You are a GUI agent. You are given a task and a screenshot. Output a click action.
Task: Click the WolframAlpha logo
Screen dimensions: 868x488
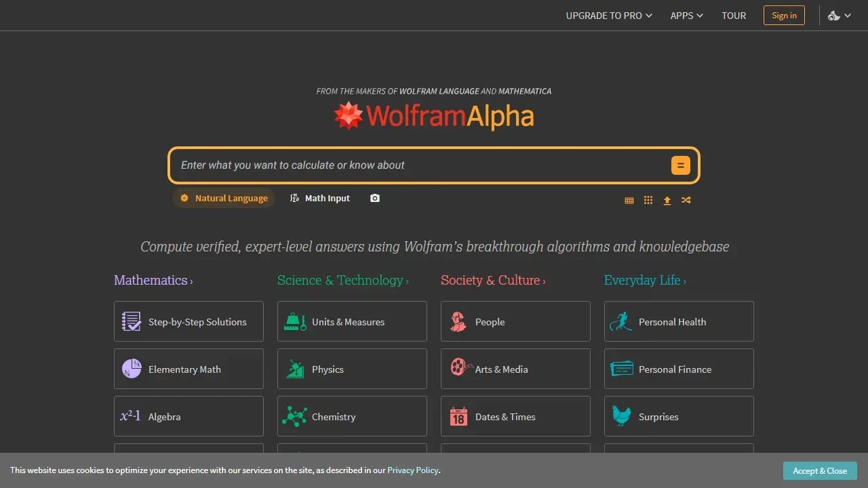[434, 116]
